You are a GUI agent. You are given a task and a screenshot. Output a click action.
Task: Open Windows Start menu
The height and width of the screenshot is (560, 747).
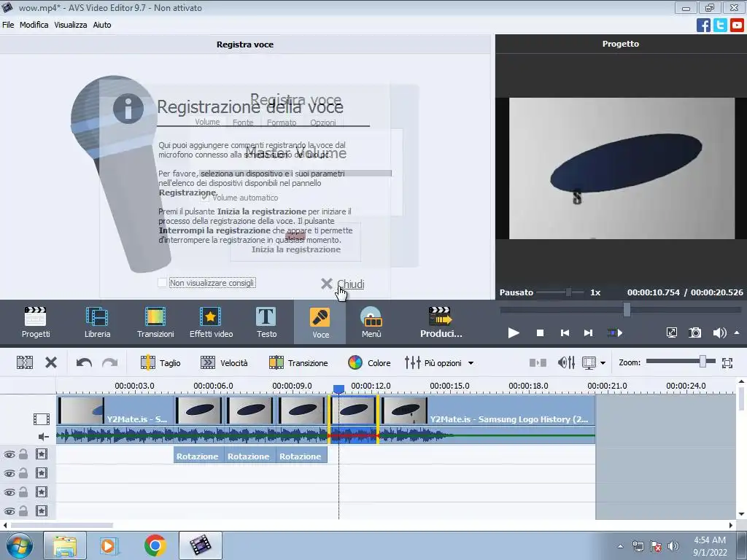coord(20,545)
